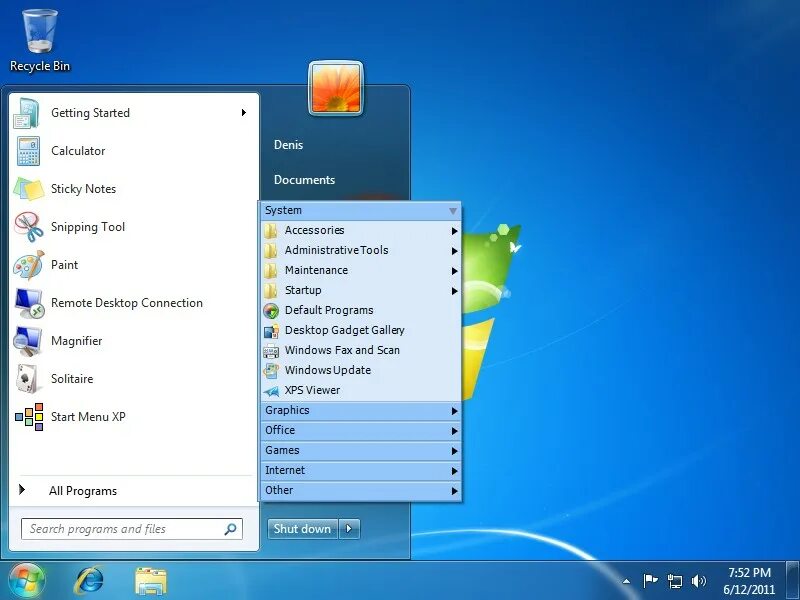Select Default Programs label

pos(329,310)
